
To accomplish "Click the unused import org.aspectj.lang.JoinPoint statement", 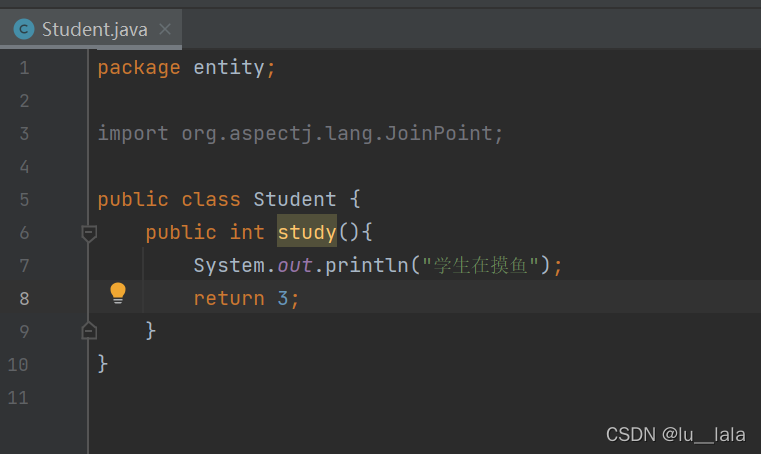I will pyautogui.click(x=300, y=134).
